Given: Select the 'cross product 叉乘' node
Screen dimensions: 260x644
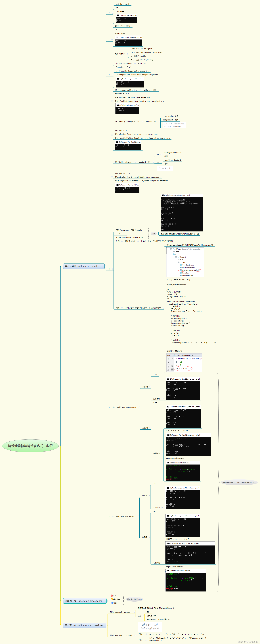Looking at the screenshot, I should click(171, 116).
